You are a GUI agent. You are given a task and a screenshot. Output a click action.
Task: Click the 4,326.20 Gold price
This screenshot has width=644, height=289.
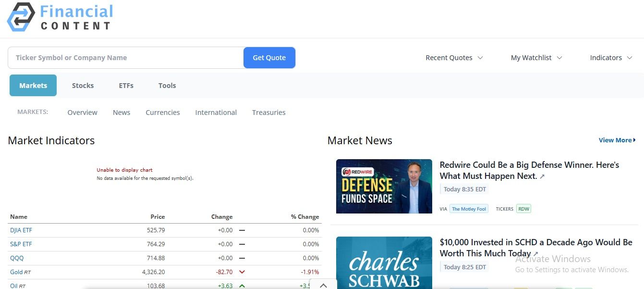154,272
